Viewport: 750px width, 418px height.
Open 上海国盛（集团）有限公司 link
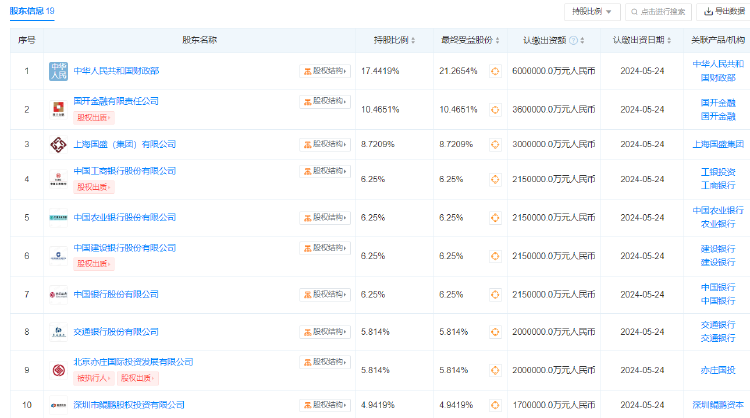tap(124, 144)
